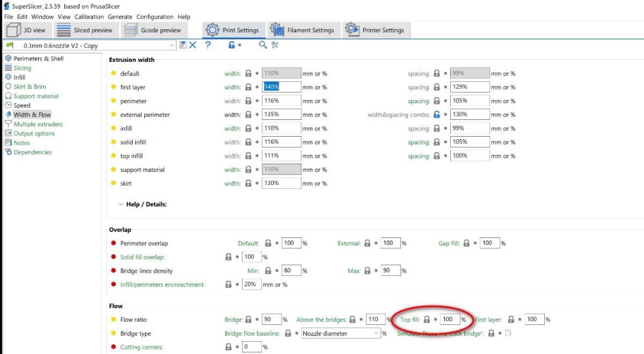Select Skirt & Brim in the sidebar
The height and width of the screenshot is (354, 644).
[x=30, y=87]
